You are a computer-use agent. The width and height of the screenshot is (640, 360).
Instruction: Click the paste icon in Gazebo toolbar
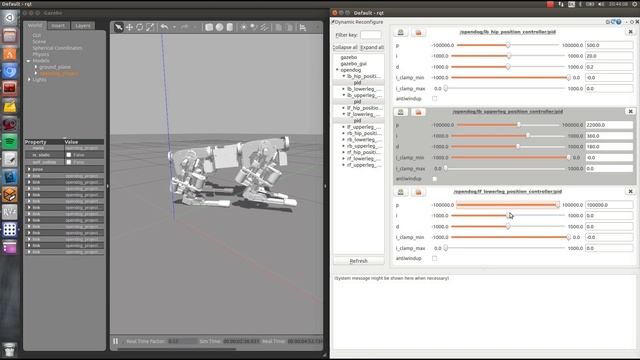coord(289,27)
